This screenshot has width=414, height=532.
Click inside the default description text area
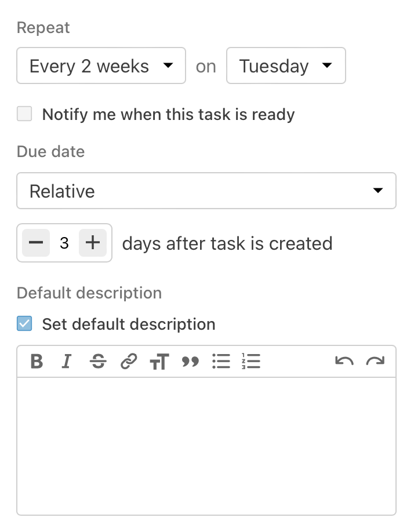(x=206, y=445)
